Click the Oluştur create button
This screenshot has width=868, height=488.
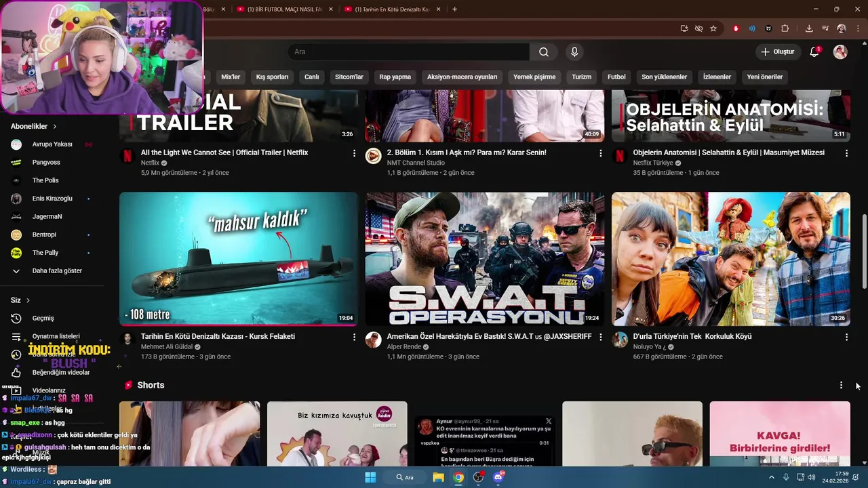(x=777, y=52)
